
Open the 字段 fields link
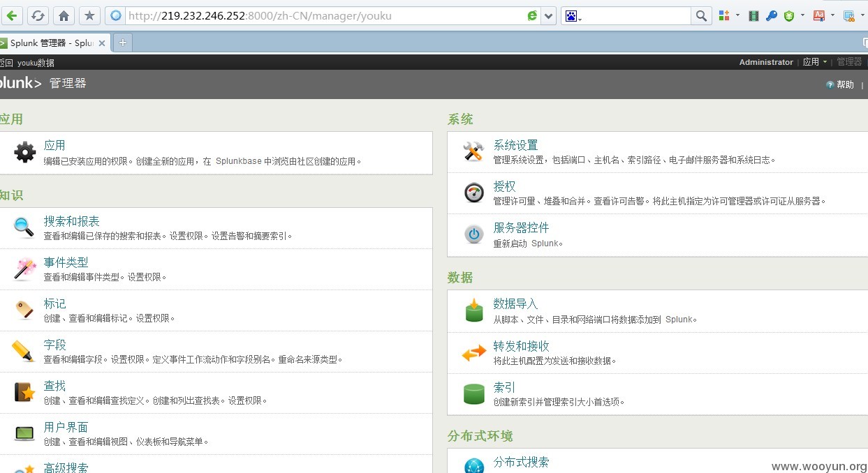pyautogui.click(x=54, y=345)
